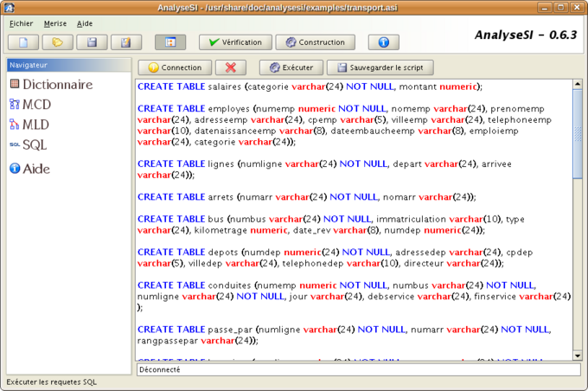The width and height of the screenshot is (588, 391).
Task: Click the New file toolbar icon
Action: [23, 42]
